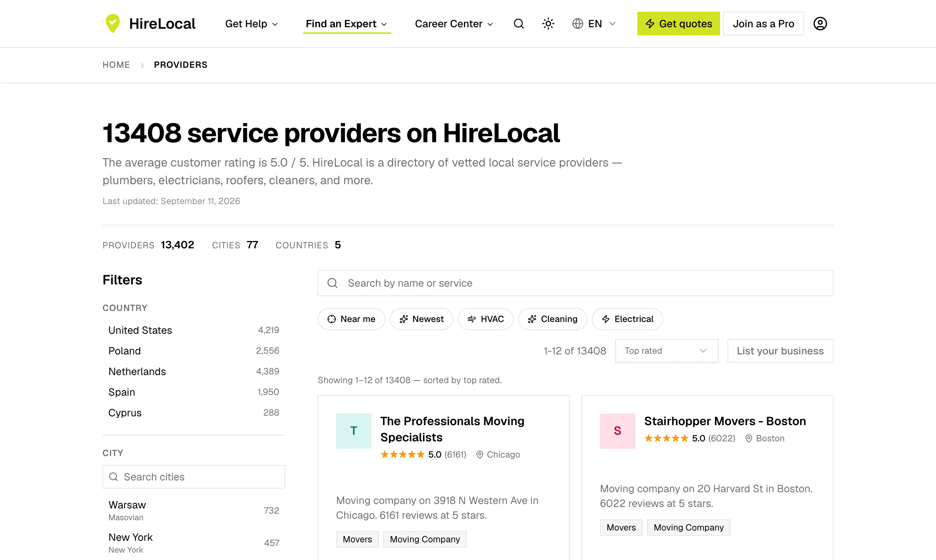Click the PROVIDERS breadcrumb
Screen dimensions: 936x560
181,65
